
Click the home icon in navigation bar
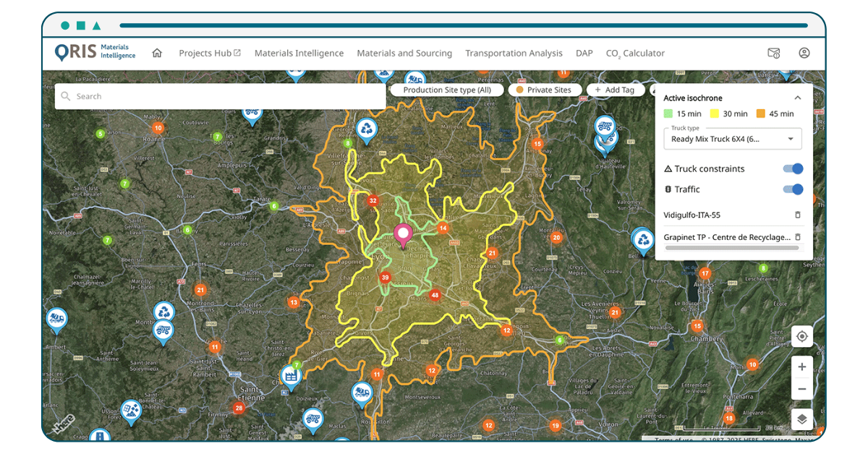click(x=157, y=53)
